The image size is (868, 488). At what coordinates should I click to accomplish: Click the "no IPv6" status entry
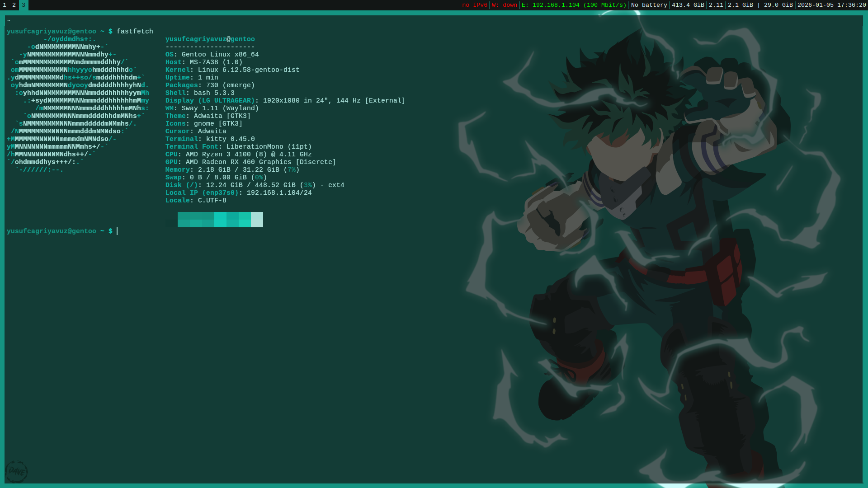[475, 5]
